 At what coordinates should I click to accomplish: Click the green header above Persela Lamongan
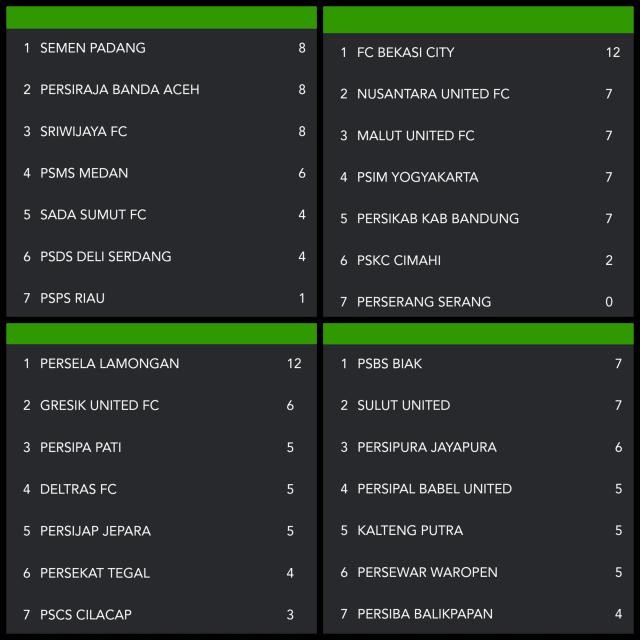pos(161,334)
